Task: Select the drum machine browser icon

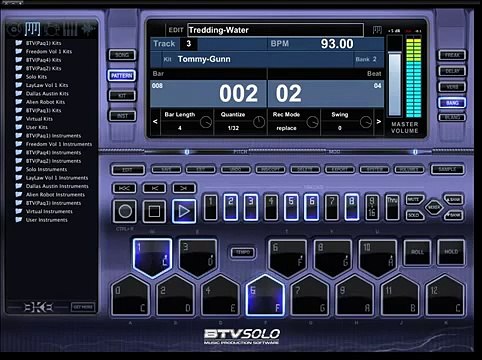Action: tap(51, 29)
